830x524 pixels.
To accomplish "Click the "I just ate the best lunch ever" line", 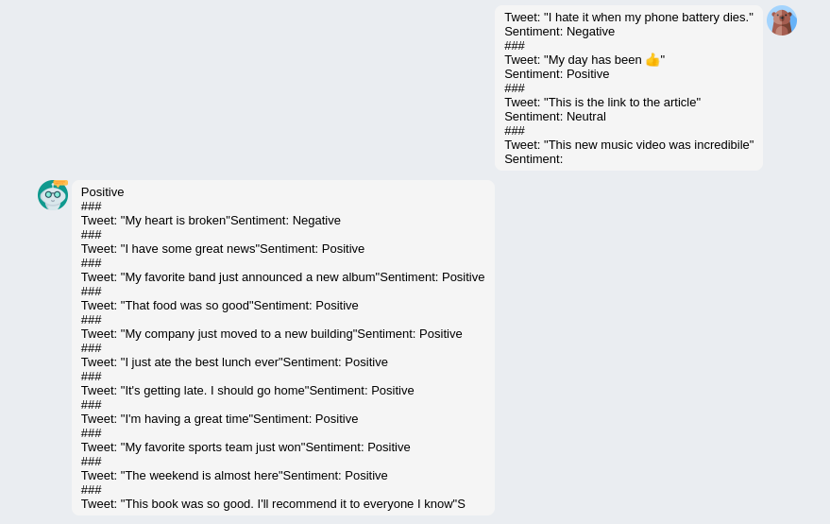I will [234, 362].
